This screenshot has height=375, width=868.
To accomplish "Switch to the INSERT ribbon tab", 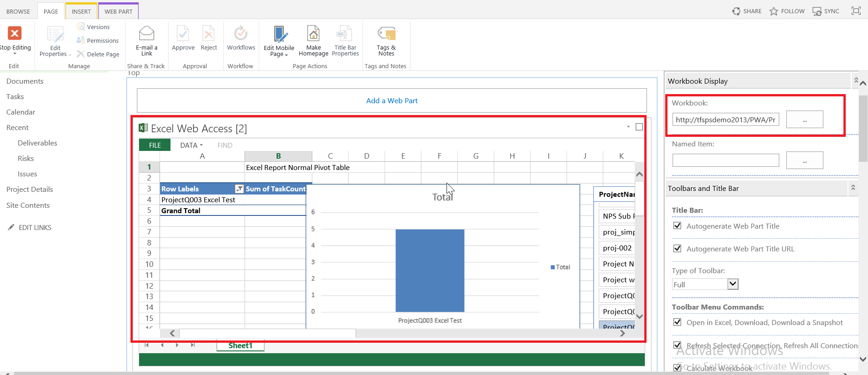I will click(81, 11).
